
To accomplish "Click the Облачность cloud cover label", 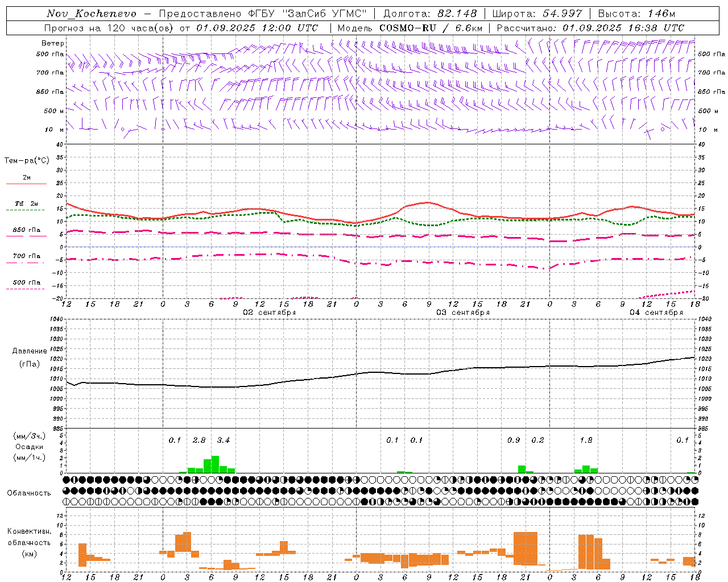I will (x=29, y=493).
